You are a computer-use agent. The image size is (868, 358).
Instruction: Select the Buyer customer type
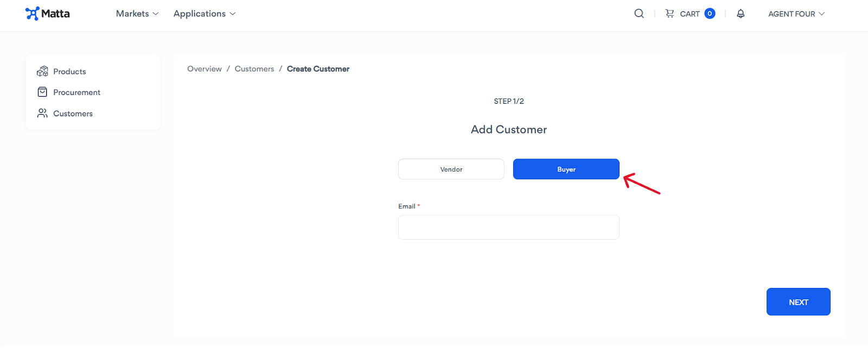[x=566, y=169]
